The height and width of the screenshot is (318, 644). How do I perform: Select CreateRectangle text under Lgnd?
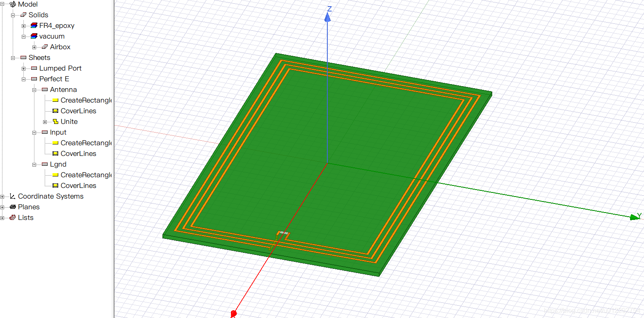tap(86, 175)
